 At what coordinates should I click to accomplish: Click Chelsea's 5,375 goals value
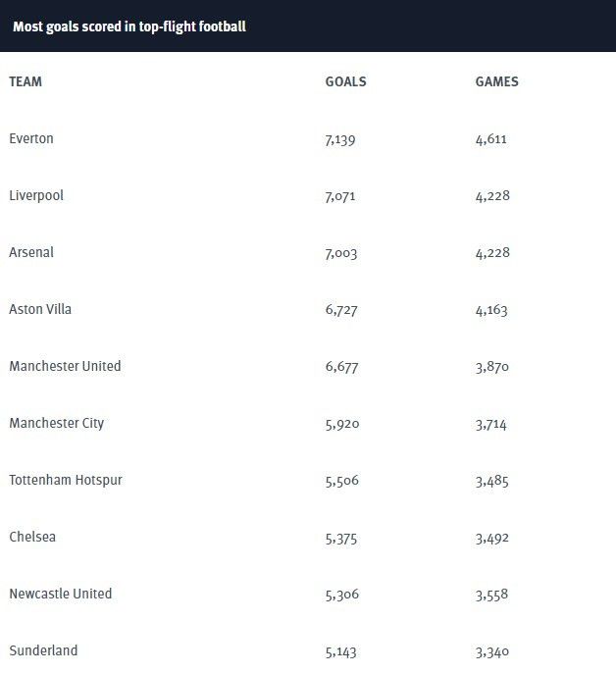pos(341,539)
